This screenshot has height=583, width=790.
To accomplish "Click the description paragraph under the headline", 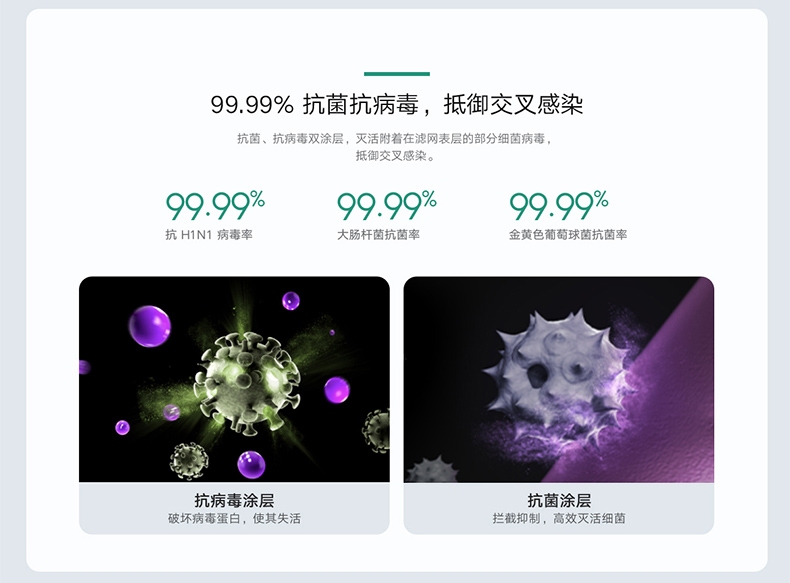I will pyautogui.click(x=396, y=147).
